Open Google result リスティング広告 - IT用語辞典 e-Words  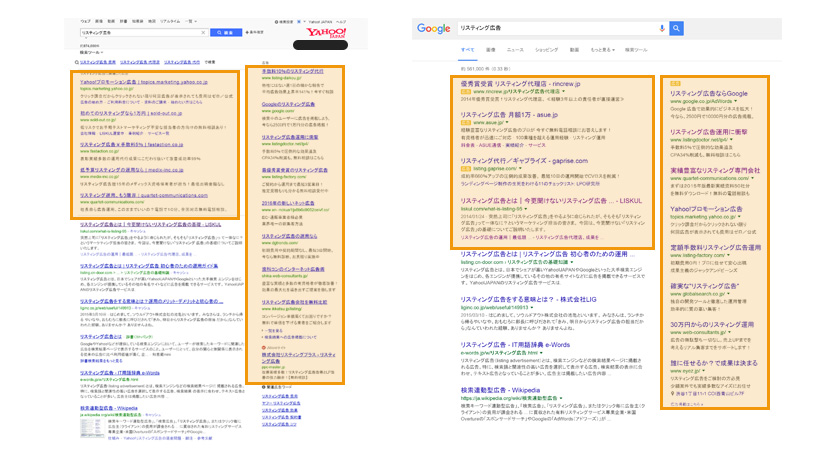(x=515, y=344)
